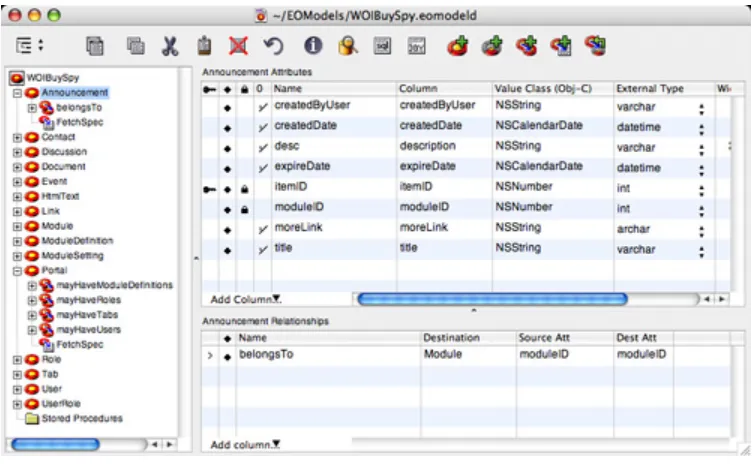Delete item with the red X icon

point(238,46)
